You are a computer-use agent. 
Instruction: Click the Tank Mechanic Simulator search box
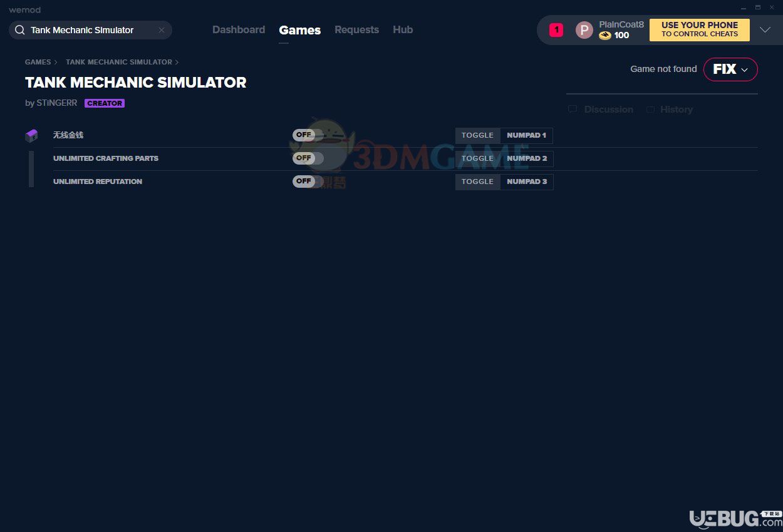click(x=90, y=30)
